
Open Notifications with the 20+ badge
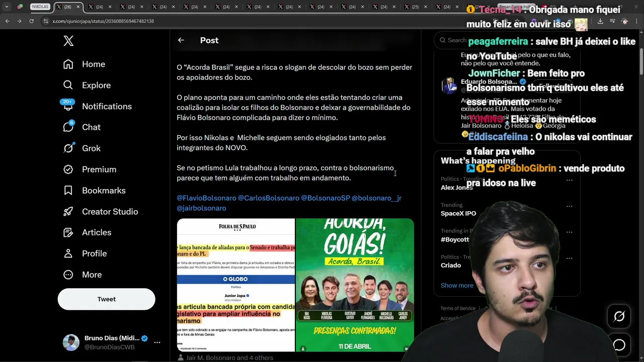point(97,106)
